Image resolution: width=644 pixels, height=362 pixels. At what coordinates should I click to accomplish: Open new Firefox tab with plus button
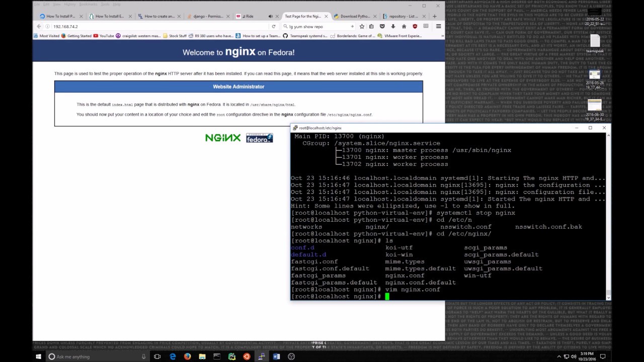pyautogui.click(x=434, y=16)
